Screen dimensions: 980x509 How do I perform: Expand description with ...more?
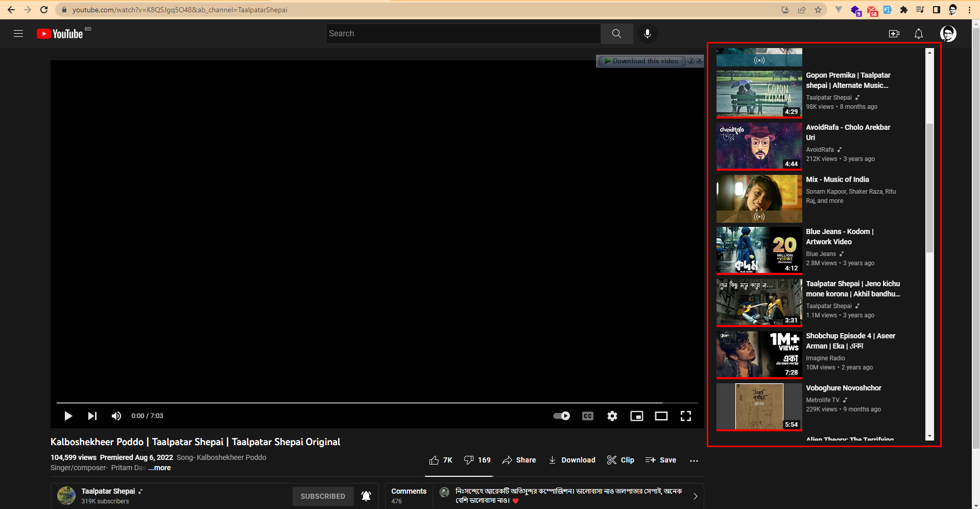[159, 468]
